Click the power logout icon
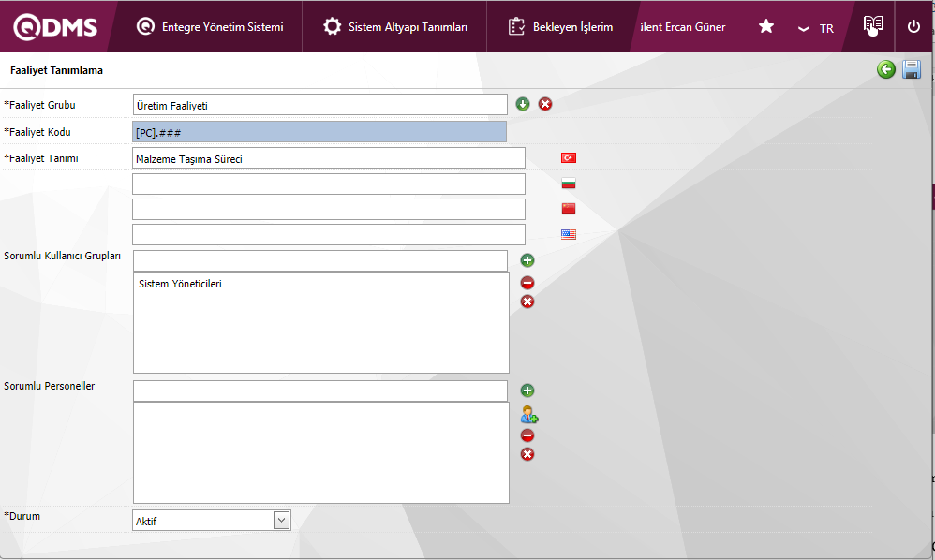This screenshot has height=560, width=935. pos(913,27)
